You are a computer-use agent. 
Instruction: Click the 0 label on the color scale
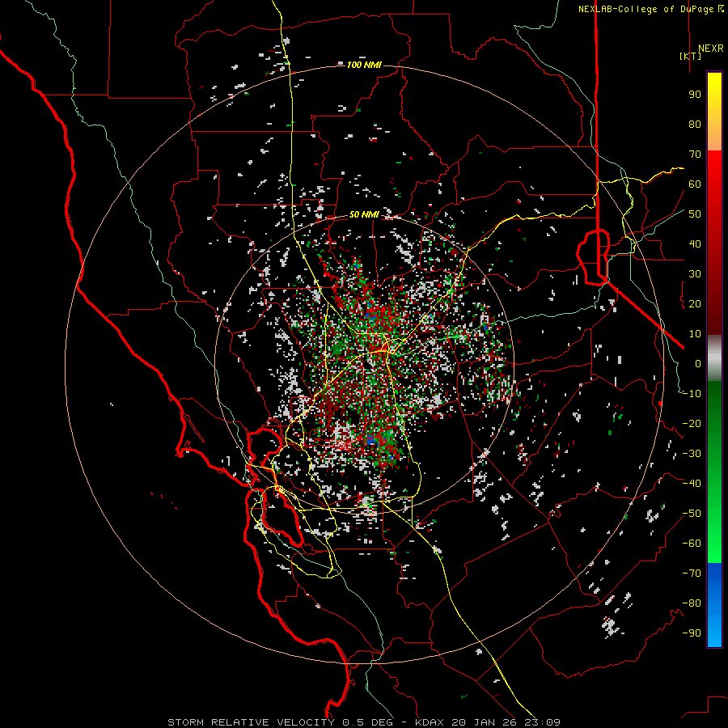[x=698, y=364]
